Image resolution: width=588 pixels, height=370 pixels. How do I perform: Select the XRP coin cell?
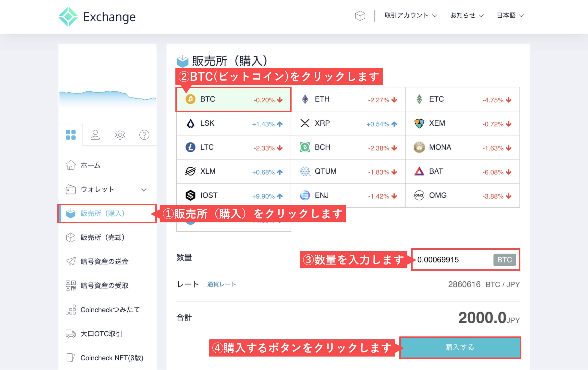348,123
